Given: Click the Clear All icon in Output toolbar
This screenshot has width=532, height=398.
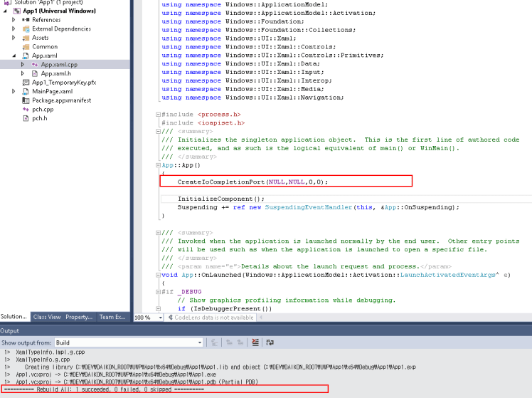Looking at the screenshot, I should point(255,342).
